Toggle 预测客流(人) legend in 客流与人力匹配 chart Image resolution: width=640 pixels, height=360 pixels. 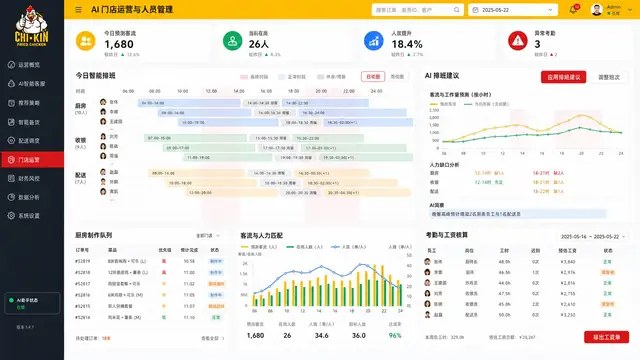[259, 247]
